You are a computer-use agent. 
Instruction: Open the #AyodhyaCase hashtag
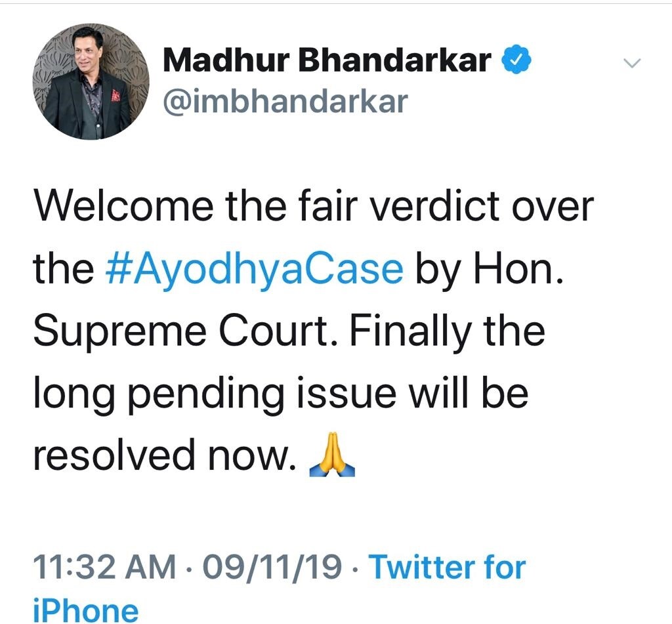254,270
